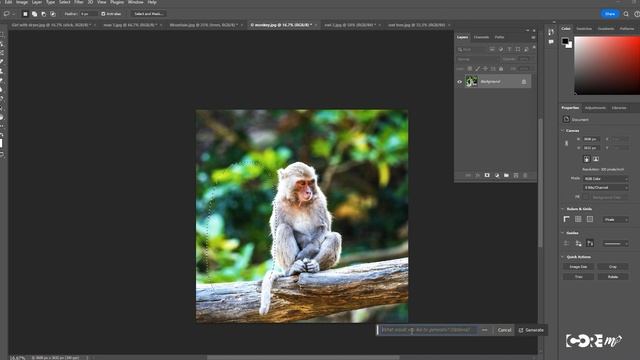Open the ruler units dropdown
640x360 pixels.
616,220
